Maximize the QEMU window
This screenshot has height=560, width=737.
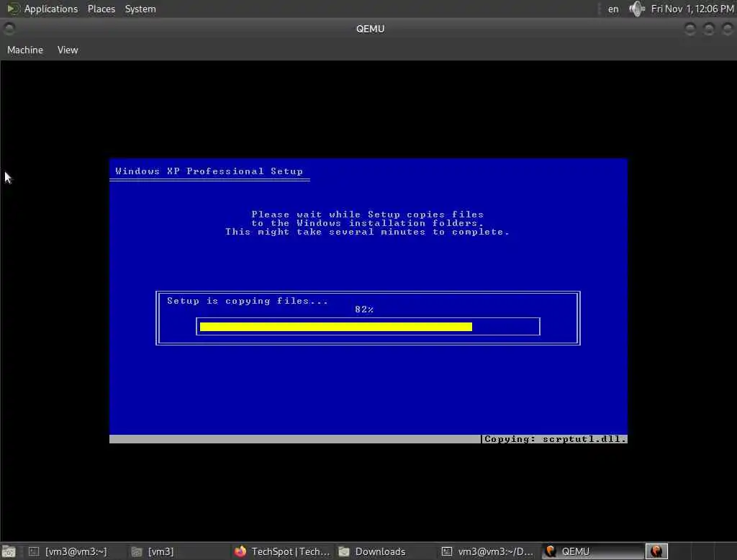[709, 30]
